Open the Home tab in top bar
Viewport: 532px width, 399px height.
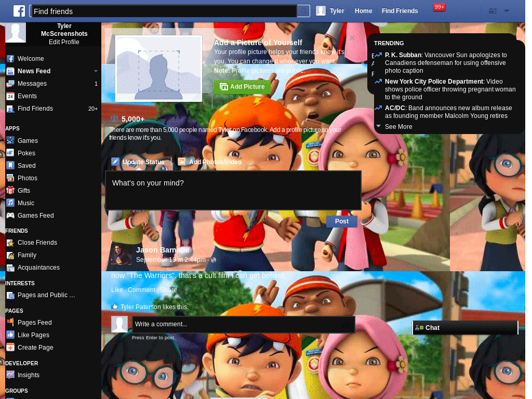[363, 11]
